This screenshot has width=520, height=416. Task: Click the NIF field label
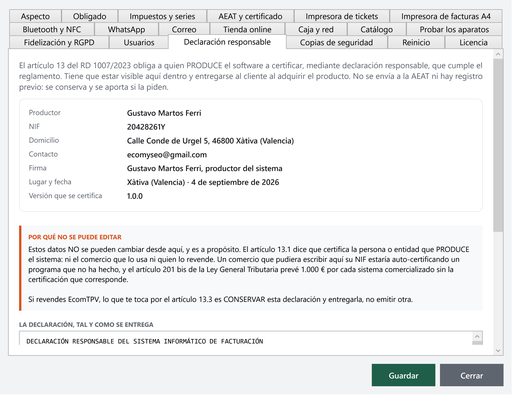pos(34,126)
